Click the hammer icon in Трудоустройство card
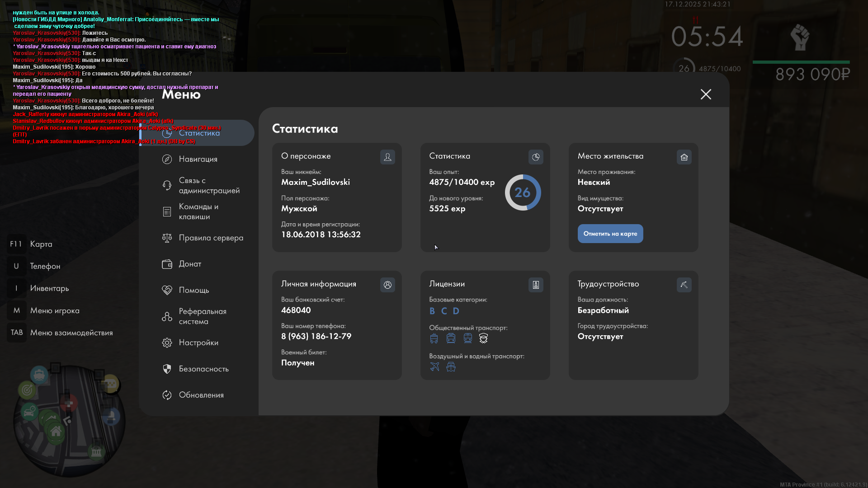 coord(684,285)
